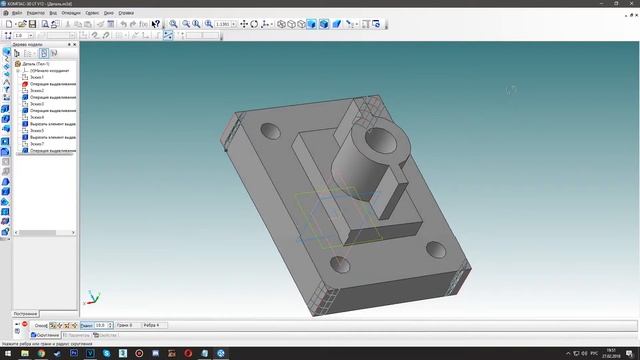Select Эскиз:1 in the model tree

click(37, 77)
